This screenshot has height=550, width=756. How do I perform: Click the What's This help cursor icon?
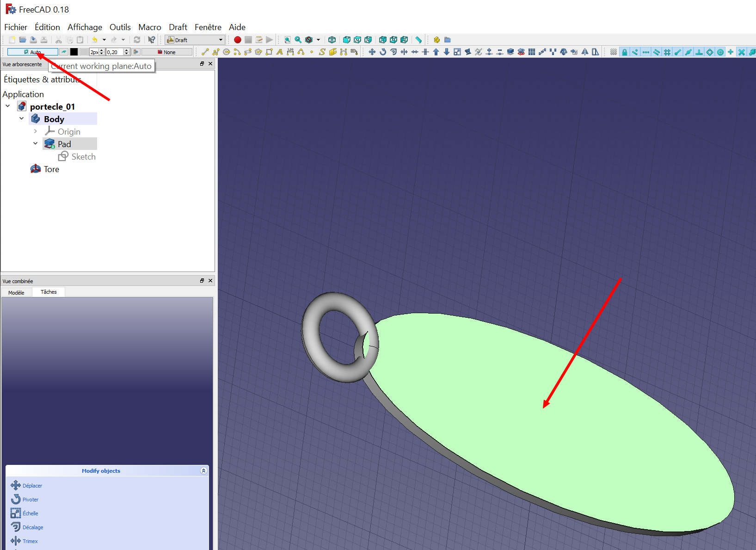point(151,40)
